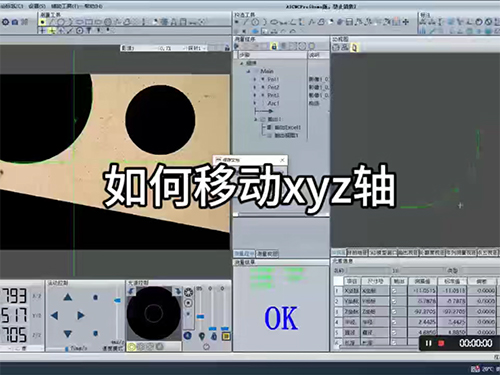Image resolution: width=500 pixels, height=375 pixels.
Task: Click the power icon in light control
Action: point(206,347)
